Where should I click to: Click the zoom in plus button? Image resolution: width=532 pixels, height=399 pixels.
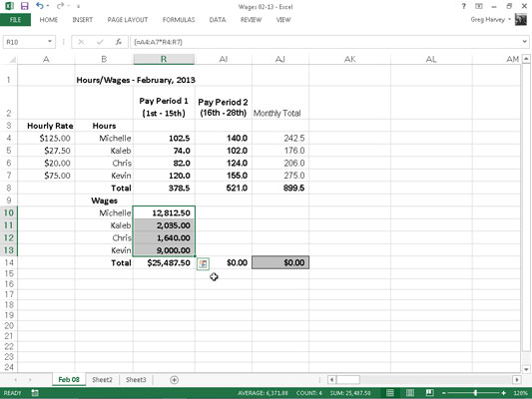click(503, 393)
